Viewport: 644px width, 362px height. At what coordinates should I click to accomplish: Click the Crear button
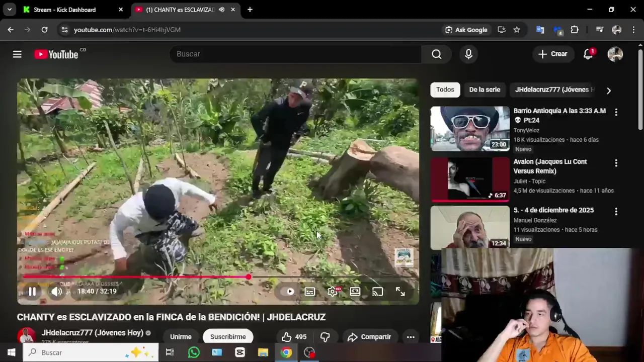(553, 54)
